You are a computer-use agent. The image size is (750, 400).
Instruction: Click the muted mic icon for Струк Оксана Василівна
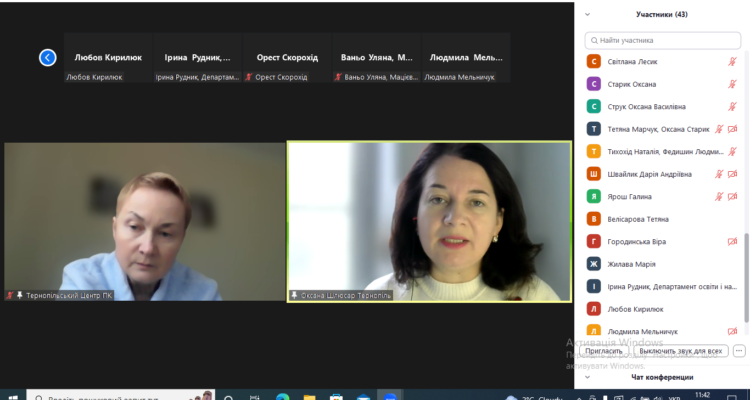pyautogui.click(x=732, y=107)
